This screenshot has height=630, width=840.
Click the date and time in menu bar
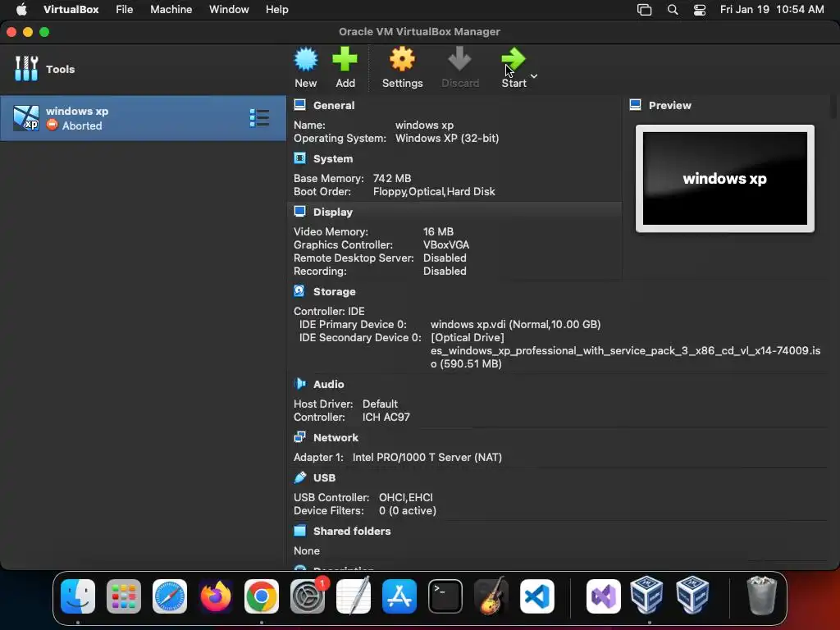771,10
